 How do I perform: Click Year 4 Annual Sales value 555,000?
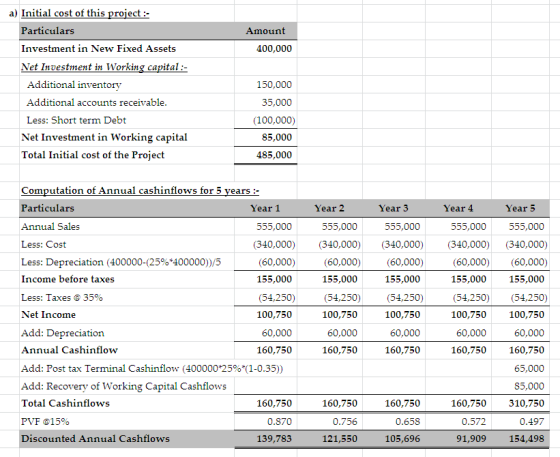click(x=469, y=227)
